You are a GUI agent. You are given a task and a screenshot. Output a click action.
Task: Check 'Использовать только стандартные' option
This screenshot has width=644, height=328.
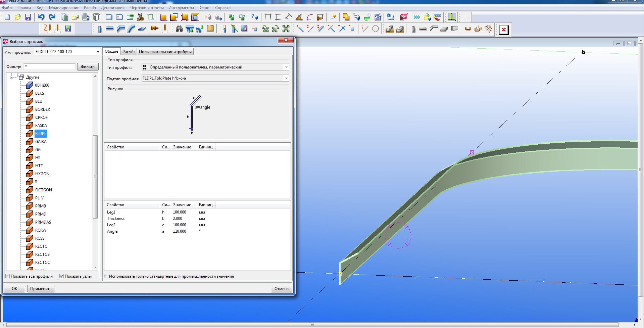pos(106,276)
